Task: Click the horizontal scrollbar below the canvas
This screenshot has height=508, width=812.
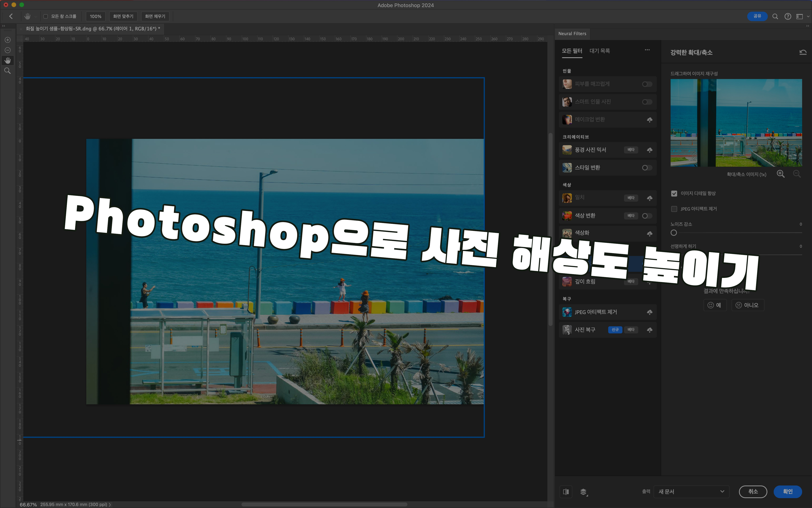Action: tap(324, 504)
